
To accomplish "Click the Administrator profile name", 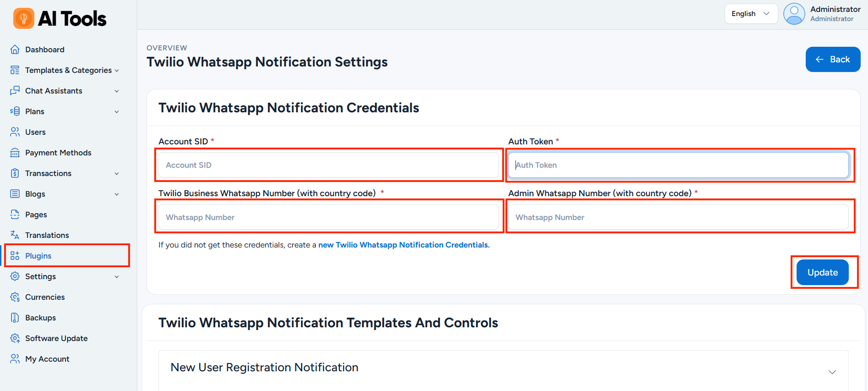I will pyautogui.click(x=835, y=9).
